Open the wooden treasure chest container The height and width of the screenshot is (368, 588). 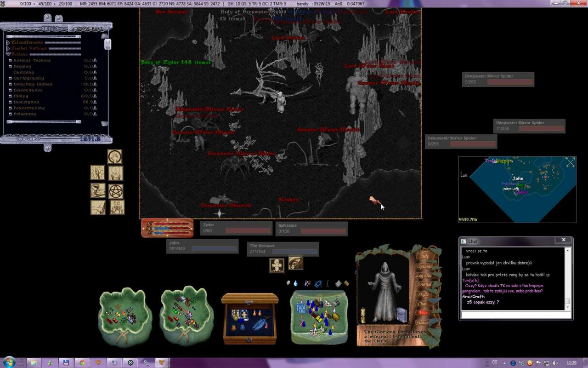pyautogui.click(x=250, y=319)
